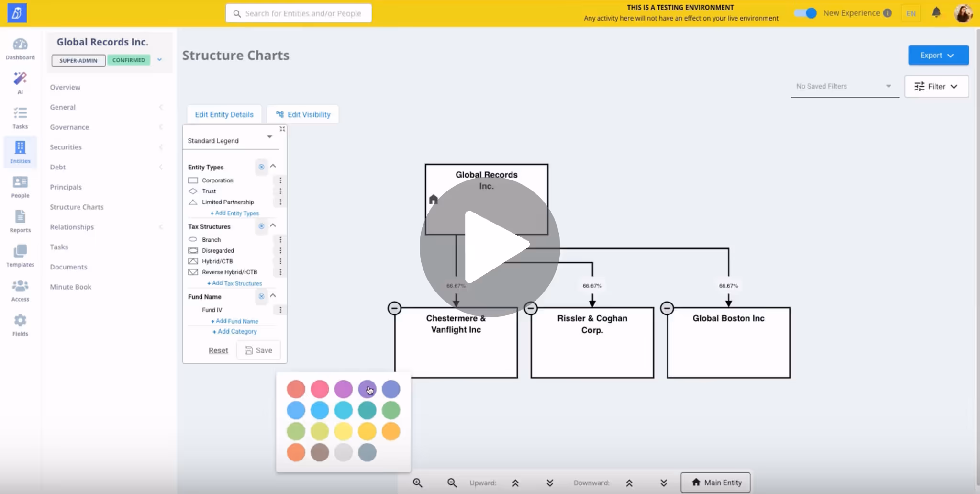This screenshot has width=980, height=494.
Task: Zoom in on the structure chart
Action: 418,483
